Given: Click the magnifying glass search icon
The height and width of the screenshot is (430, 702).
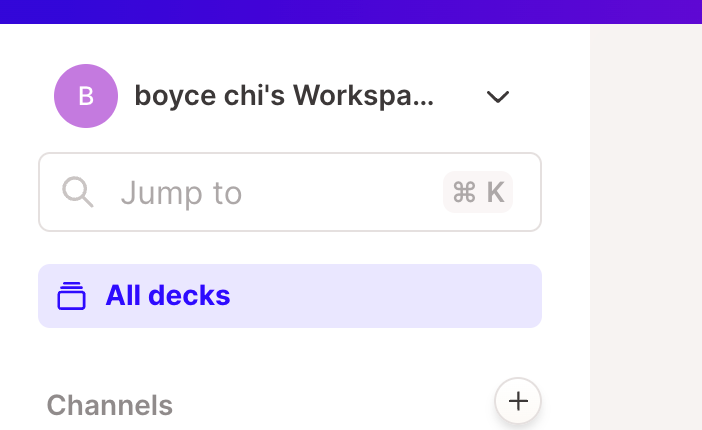Looking at the screenshot, I should click(78, 192).
